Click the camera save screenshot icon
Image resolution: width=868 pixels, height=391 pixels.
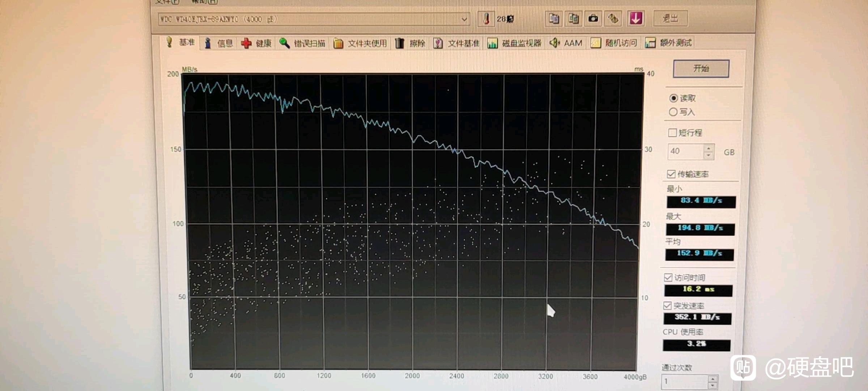click(593, 18)
